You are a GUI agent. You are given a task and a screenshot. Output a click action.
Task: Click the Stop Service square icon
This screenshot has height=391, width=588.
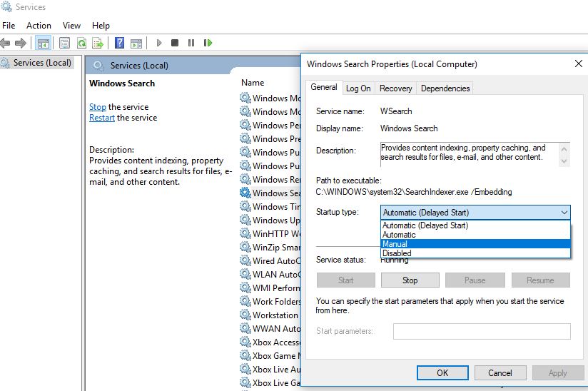[175, 43]
